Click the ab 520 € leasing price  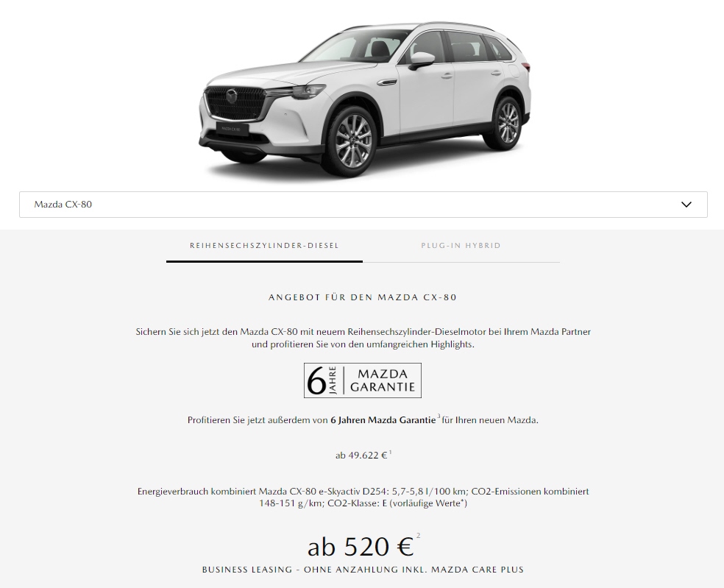(x=360, y=547)
